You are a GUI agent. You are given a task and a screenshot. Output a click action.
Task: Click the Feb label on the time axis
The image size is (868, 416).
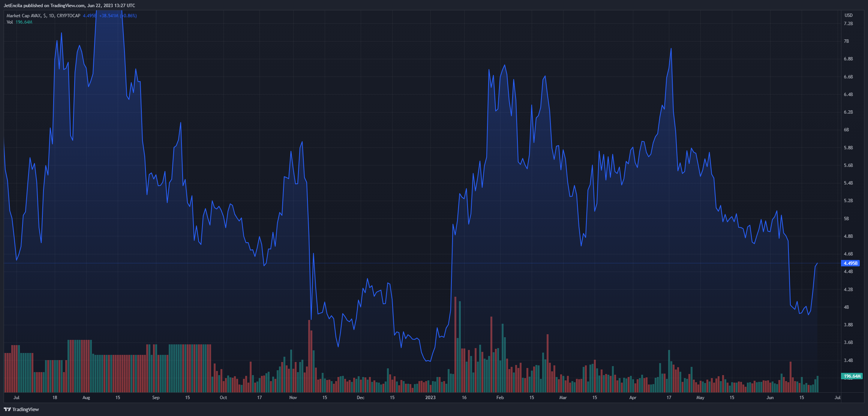click(500, 398)
